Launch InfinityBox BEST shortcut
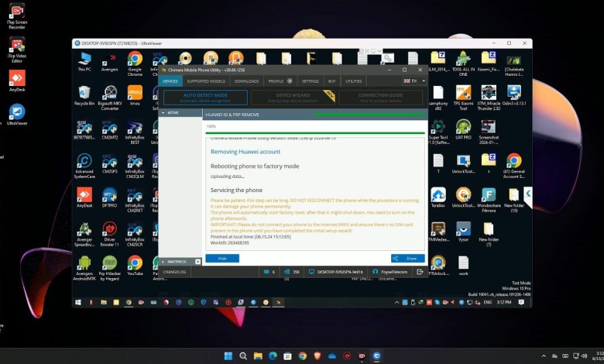Viewport: 604px width, 364px height. 135,132
